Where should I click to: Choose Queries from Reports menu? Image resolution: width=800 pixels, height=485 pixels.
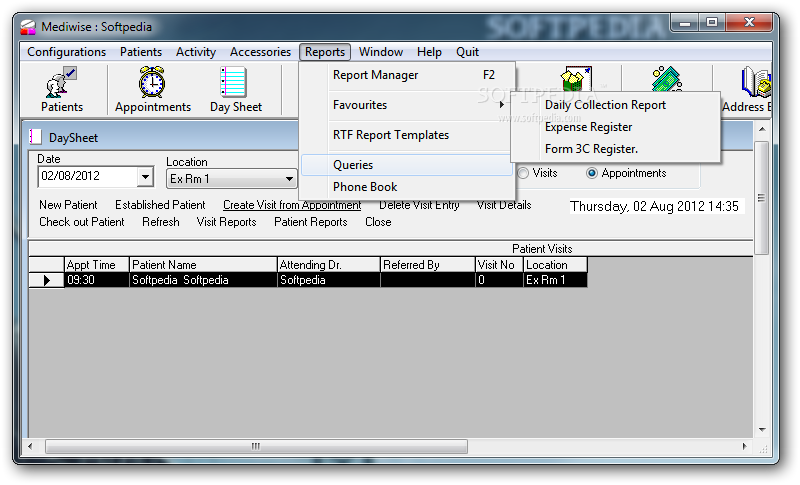point(407,165)
